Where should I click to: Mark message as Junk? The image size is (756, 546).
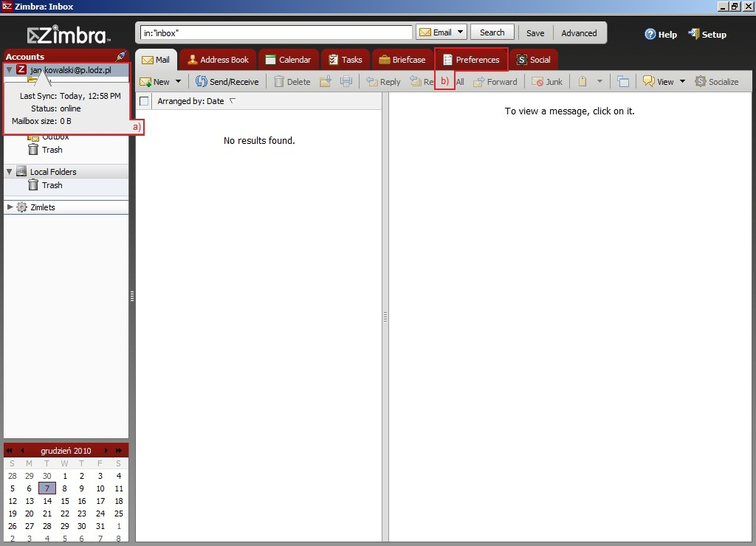pos(547,81)
